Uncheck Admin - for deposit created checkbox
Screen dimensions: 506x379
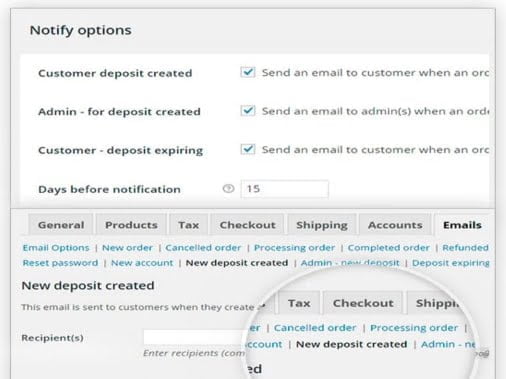(248, 111)
